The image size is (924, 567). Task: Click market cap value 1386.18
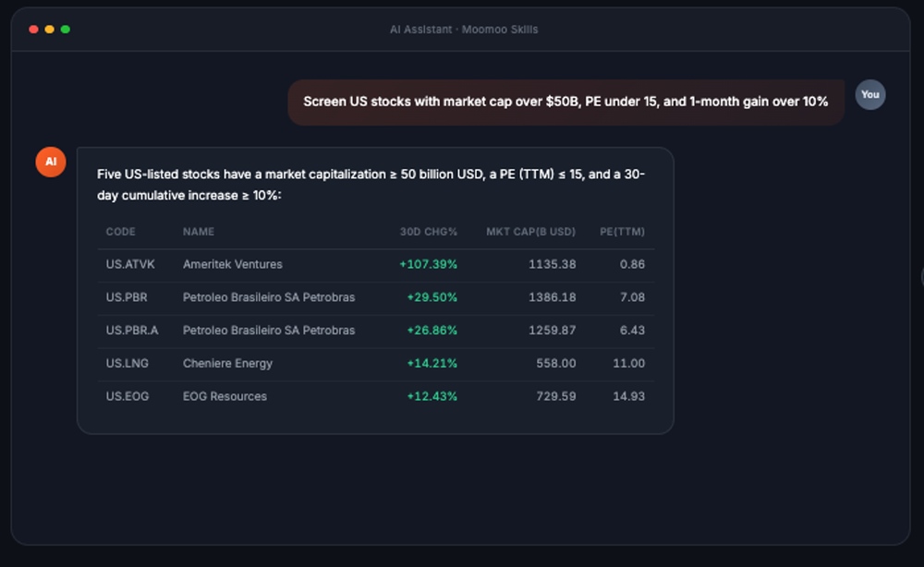click(x=553, y=297)
